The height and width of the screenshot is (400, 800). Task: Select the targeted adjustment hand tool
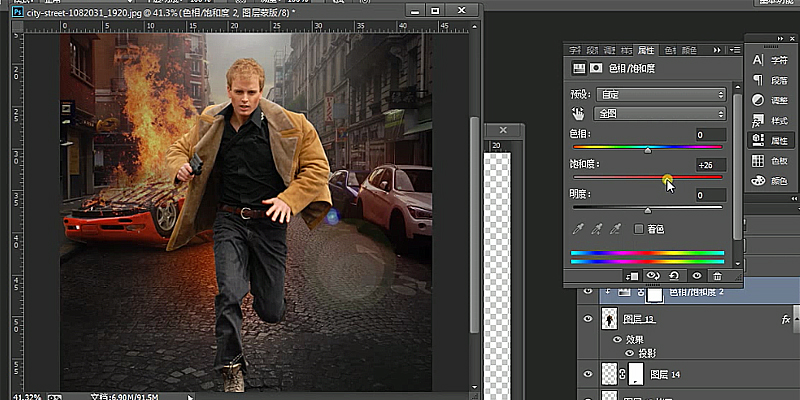(578, 113)
